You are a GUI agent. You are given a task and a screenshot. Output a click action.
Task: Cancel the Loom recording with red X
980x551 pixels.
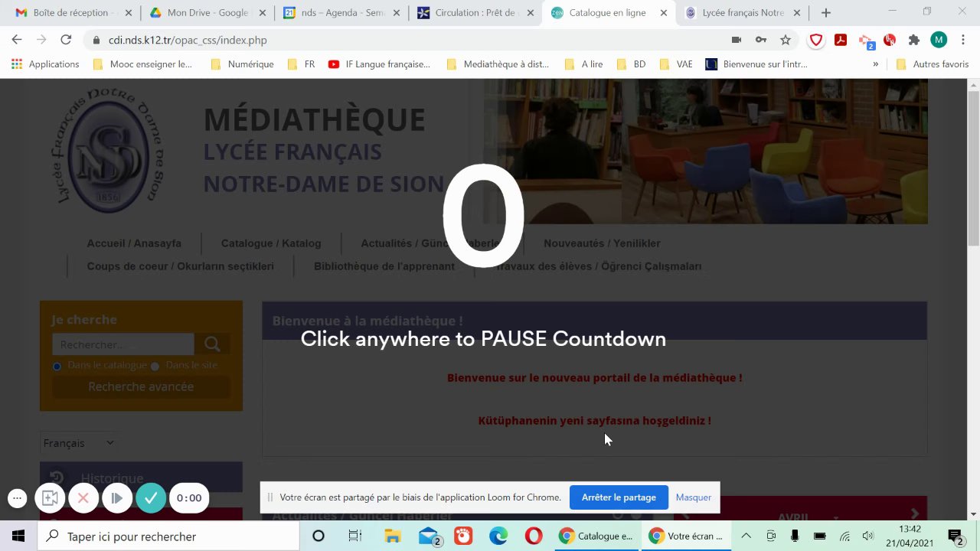coord(83,498)
